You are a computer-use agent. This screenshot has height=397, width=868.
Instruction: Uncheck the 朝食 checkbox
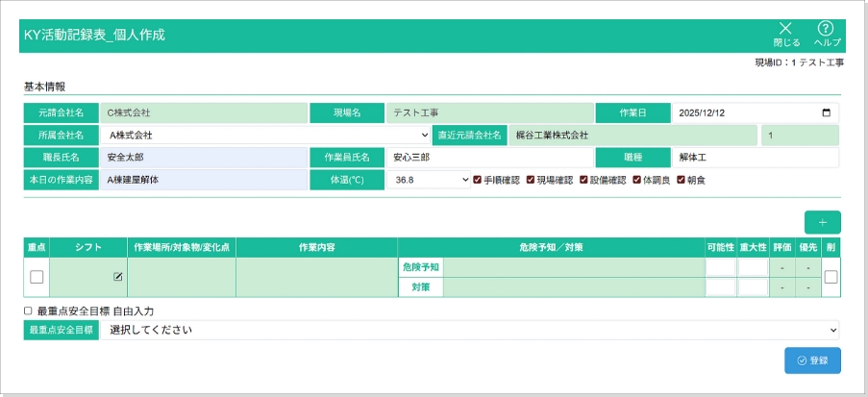682,180
